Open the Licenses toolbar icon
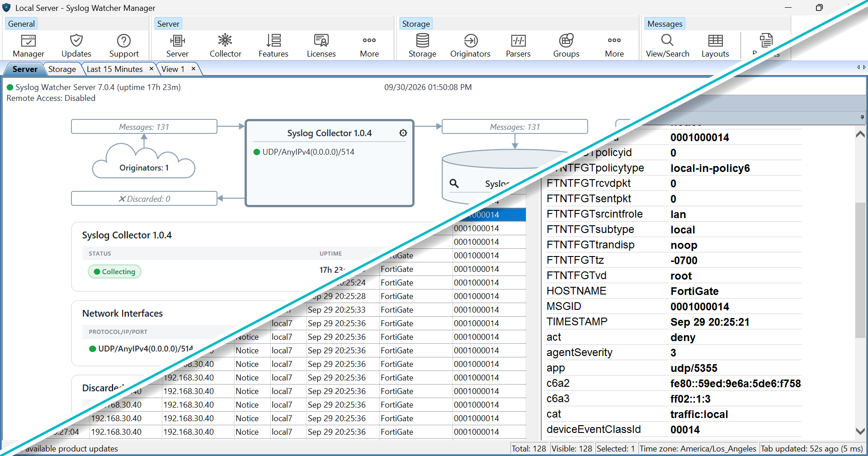The width and height of the screenshot is (868, 456). tap(321, 46)
